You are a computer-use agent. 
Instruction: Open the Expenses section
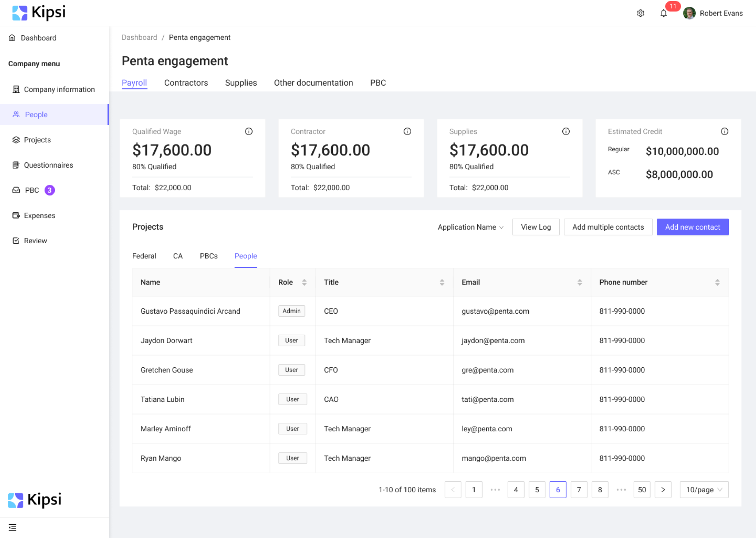[x=39, y=215]
